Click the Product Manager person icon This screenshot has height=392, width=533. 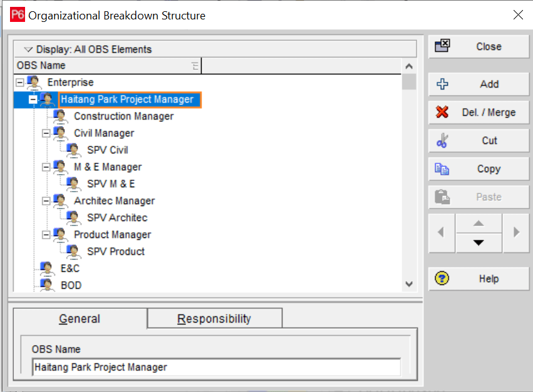61,235
